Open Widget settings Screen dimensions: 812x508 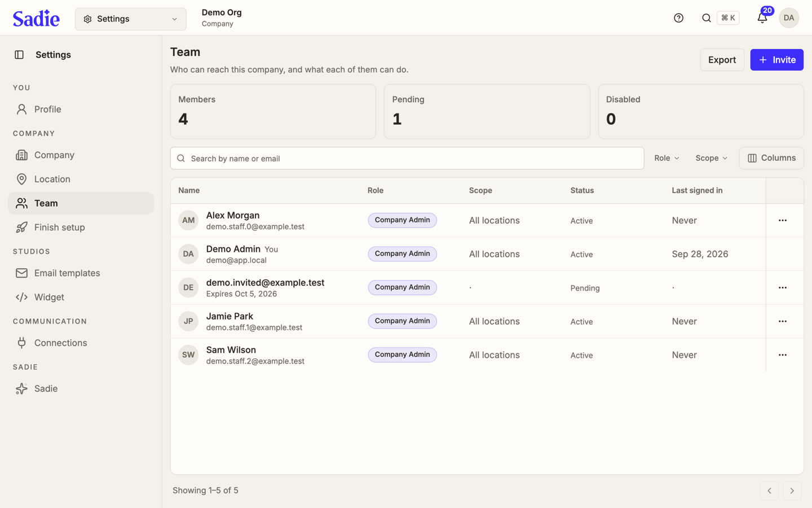click(x=81, y=297)
